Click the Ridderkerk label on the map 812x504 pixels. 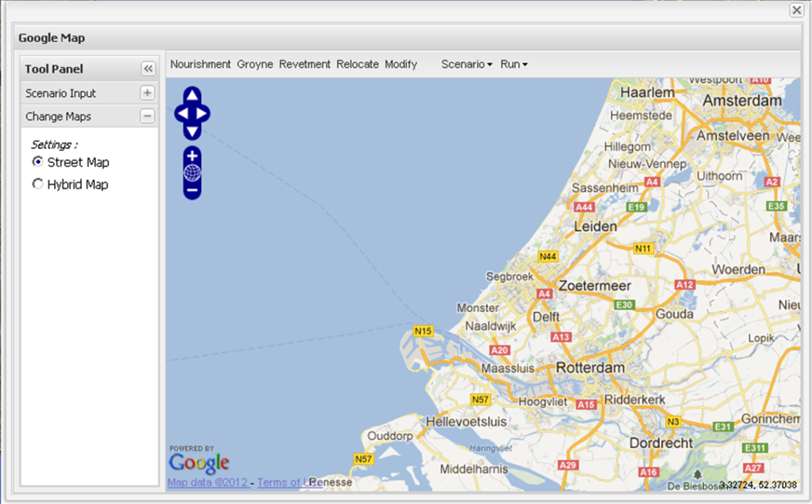click(x=635, y=399)
